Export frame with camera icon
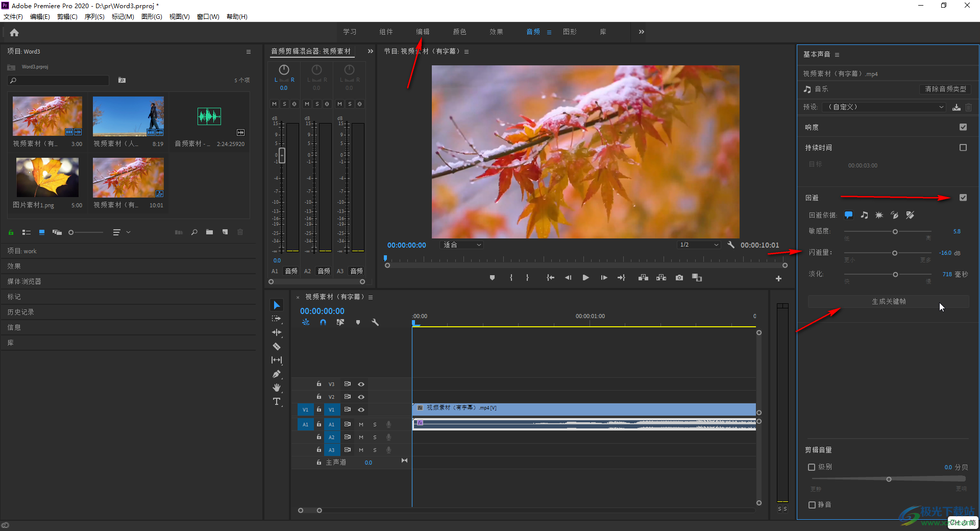Image resolution: width=980 pixels, height=531 pixels. coord(679,278)
